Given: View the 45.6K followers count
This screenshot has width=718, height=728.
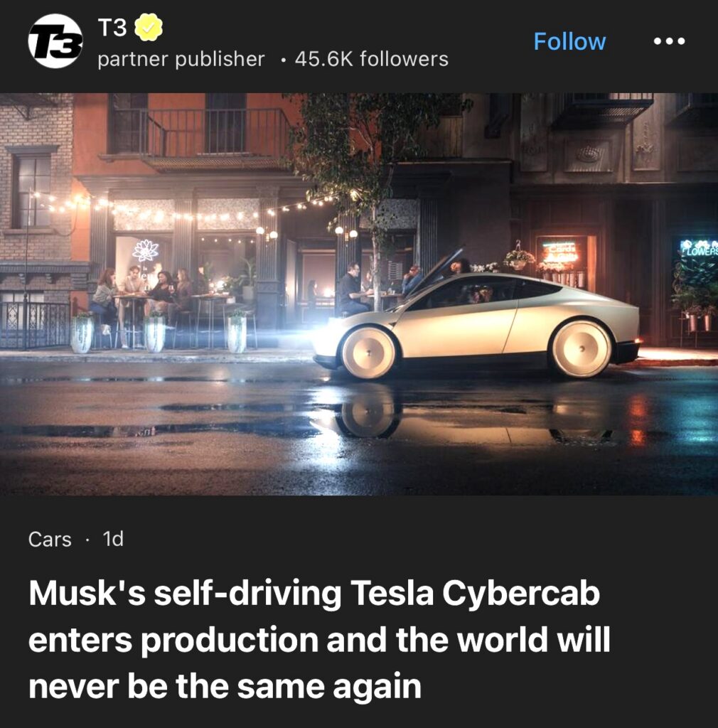Looking at the screenshot, I should pyautogui.click(x=372, y=59).
